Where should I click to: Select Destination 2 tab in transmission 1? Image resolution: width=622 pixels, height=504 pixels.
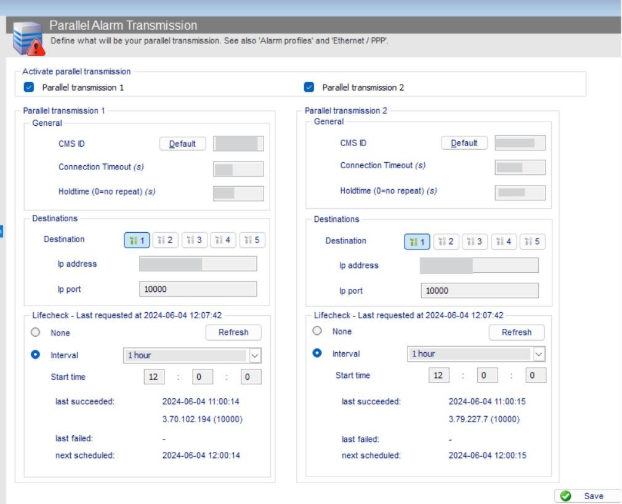[165, 240]
